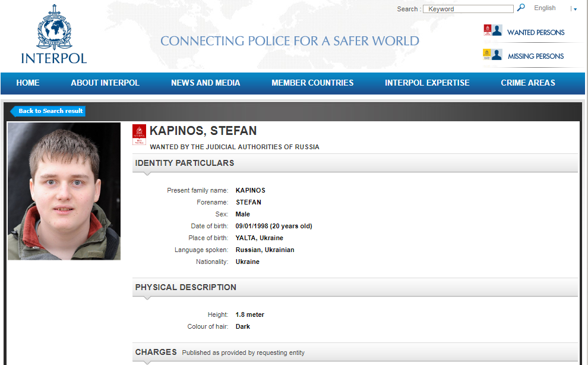The height and width of the screenshot is (365, 588).
Task: Click the 'Colour of hair:' label
Action: [208, 327]
